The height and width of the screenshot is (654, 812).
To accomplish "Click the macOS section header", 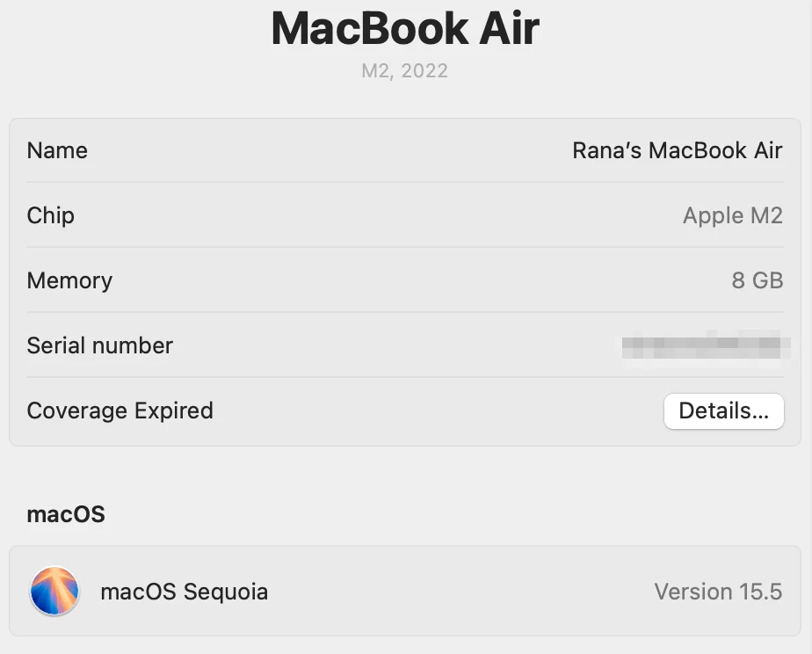I will pyautogui.click(x=65, y=514).
